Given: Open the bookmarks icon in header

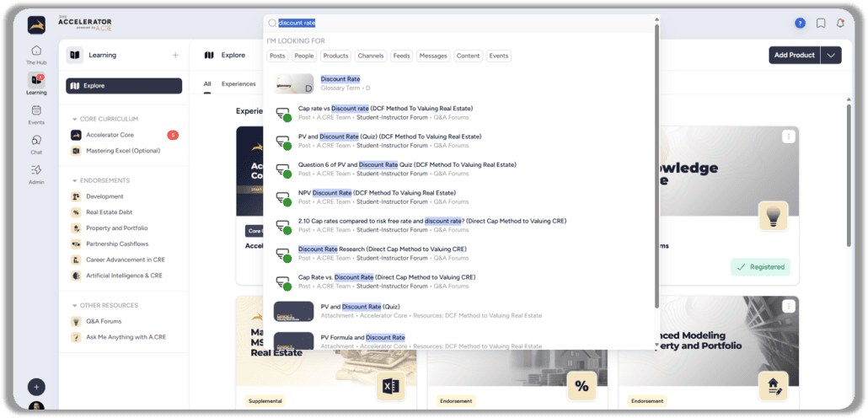Looking at the screenshot, I should coord(820,23).
